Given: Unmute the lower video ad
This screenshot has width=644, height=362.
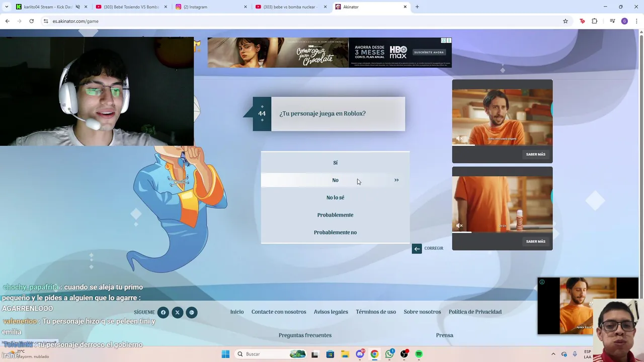Looking at the screenshot, I should [x=459, y=226].
